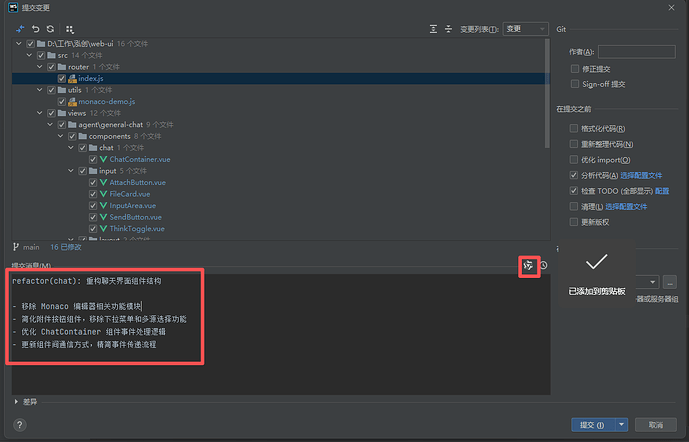This screenshot has width=689, height=442.
Task: Click the 16 已修改 link
Action: 65,247
